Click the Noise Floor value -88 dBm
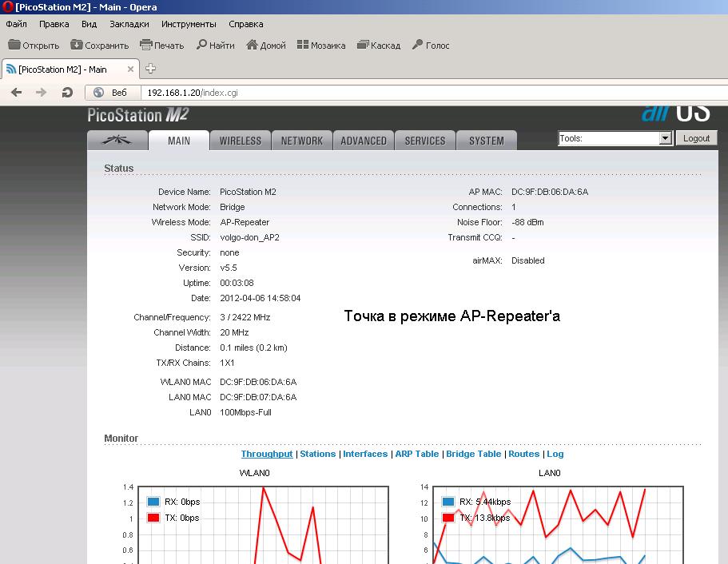Image resolution: width=728 pixels, height=564 pixels. [527, 222]
